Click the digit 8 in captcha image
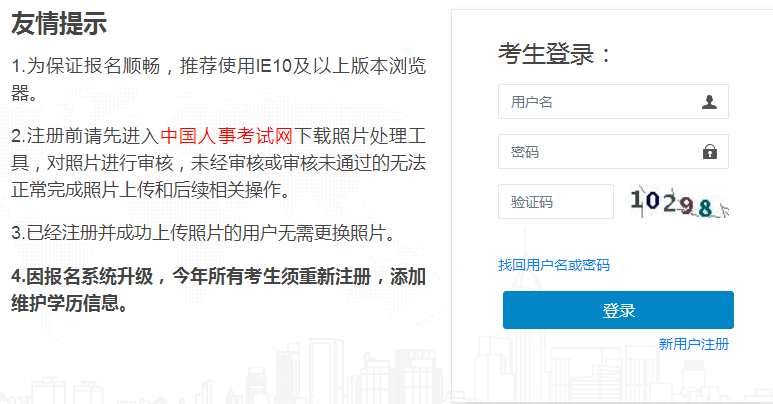The image size is (773, 404). pos(705,208)
